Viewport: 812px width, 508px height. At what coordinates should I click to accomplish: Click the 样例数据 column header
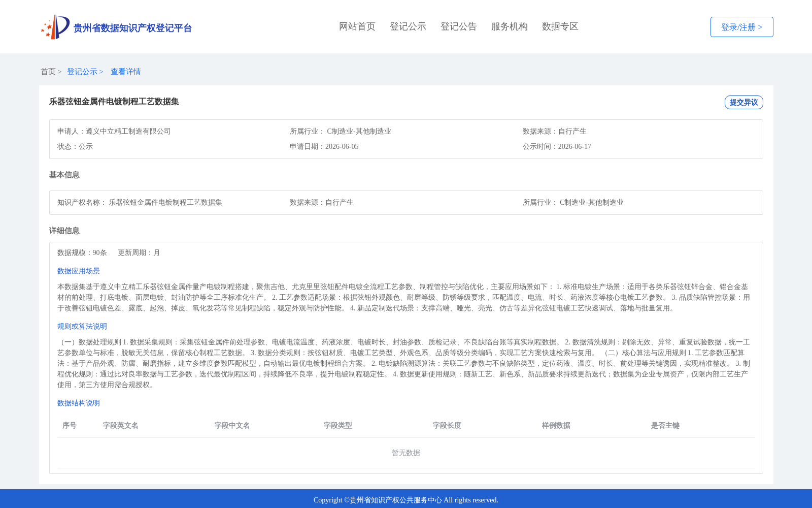556,425
